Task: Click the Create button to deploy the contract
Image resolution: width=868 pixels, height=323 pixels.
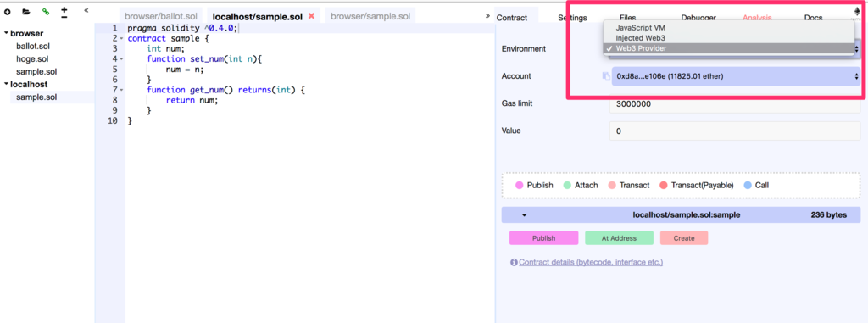Action: [x=684, y=238]
